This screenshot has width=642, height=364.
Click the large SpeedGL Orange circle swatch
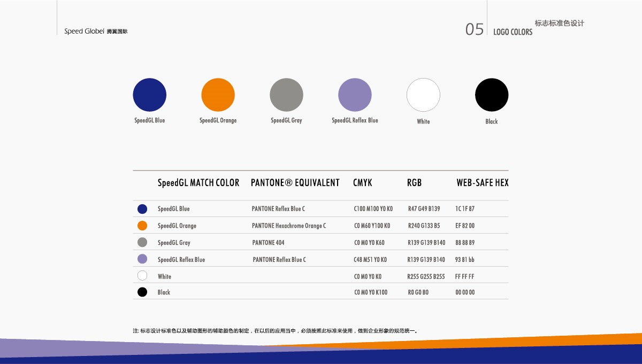coord(218,95)
